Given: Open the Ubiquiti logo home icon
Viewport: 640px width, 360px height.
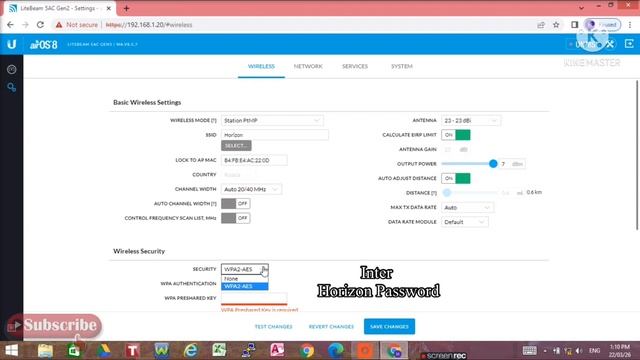Looking at the screenshot, I should tap(11, 44).
